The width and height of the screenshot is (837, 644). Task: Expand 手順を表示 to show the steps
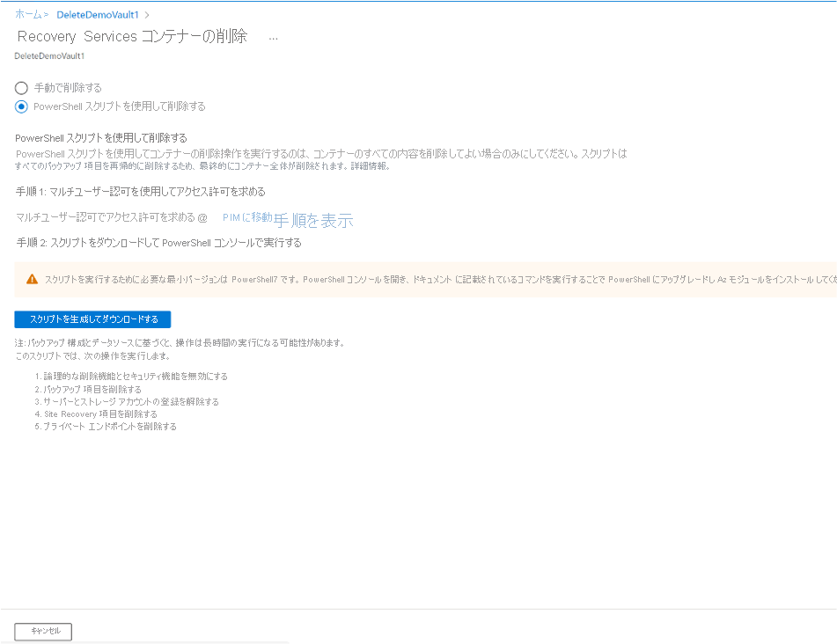[x=314, y=220]
